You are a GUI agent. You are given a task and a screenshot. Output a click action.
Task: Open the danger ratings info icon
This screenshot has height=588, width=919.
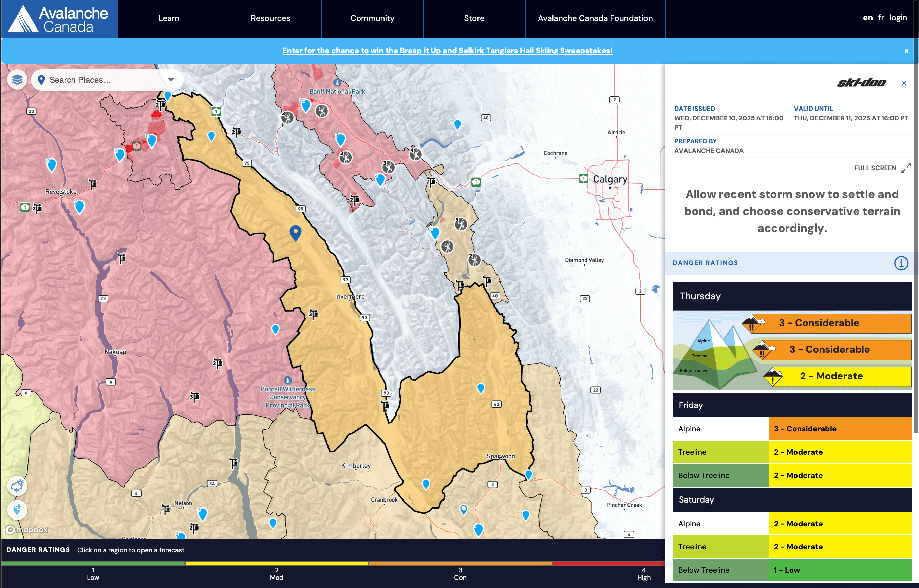click(901, 263)
